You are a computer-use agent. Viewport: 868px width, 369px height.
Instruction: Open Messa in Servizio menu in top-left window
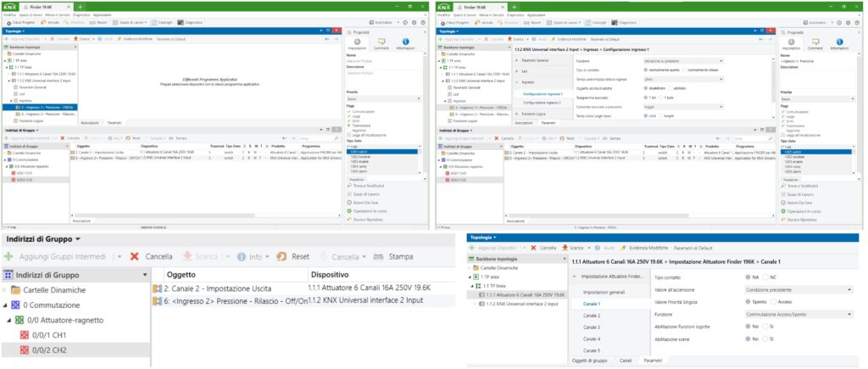point(57,15)
